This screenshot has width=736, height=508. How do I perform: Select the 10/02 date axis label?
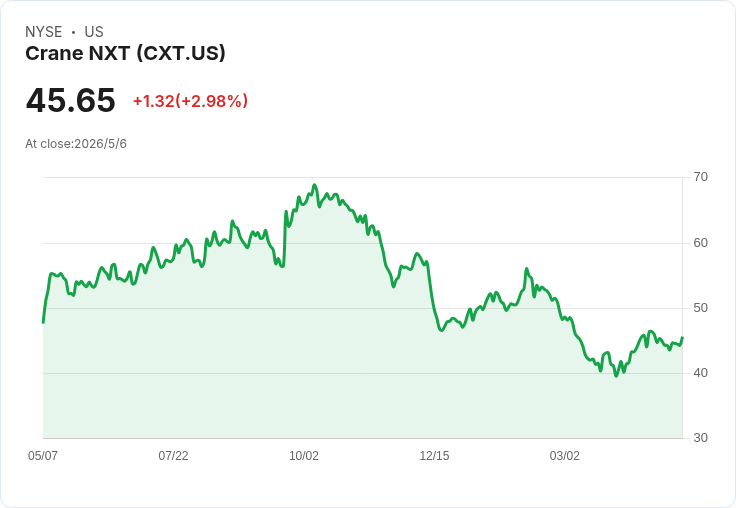click(x=304, y=455)
